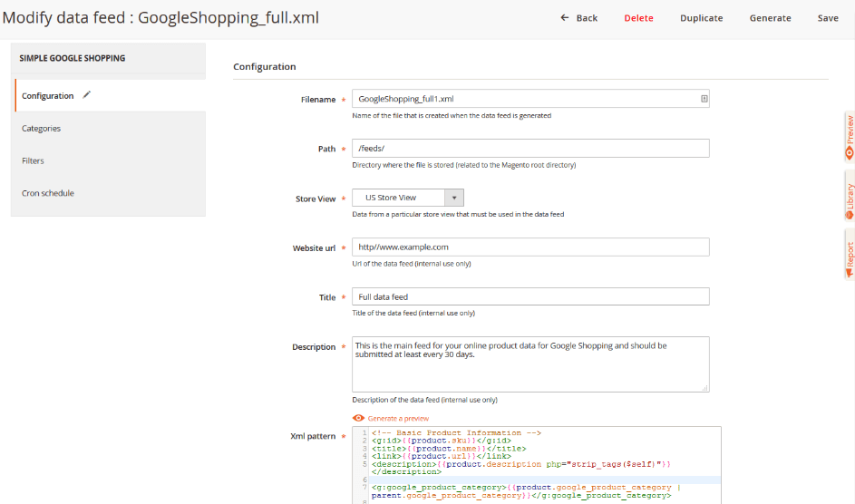Click the Description textarea resize handle
Viewport: 855px width, 504px height.
point(705,388)
